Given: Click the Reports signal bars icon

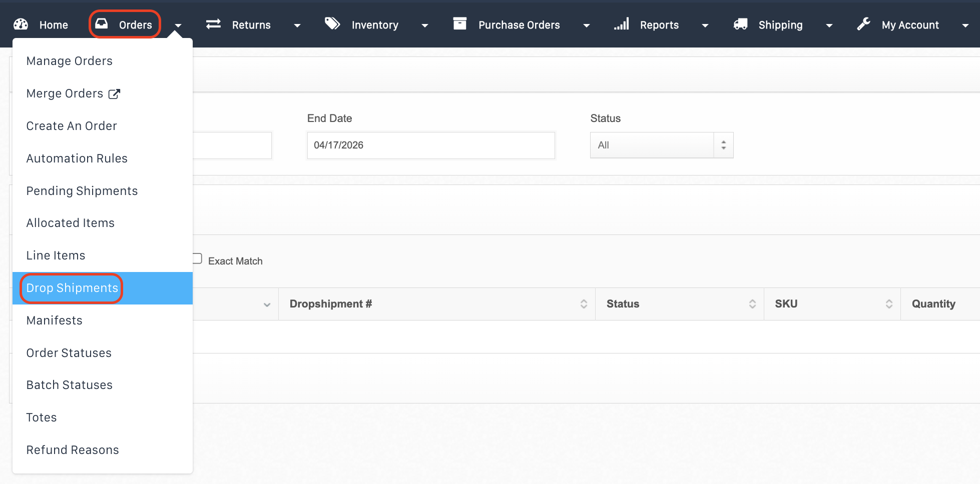Looking at the screenshot, I should tap(621, 24).
